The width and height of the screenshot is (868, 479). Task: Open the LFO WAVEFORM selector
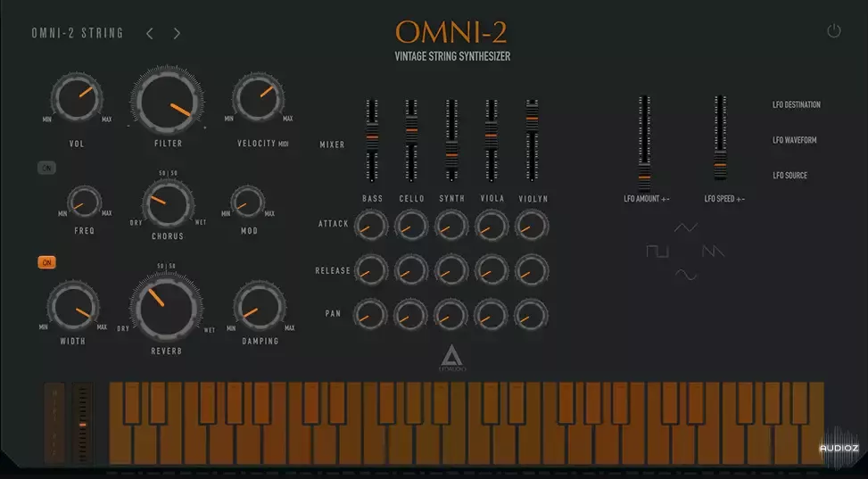tap(794, 140)
